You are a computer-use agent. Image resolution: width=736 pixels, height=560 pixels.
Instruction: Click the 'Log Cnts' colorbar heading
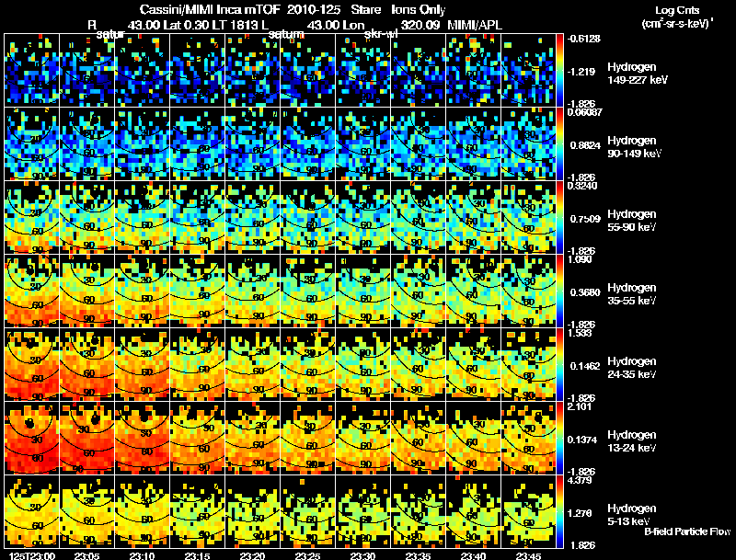677,10
